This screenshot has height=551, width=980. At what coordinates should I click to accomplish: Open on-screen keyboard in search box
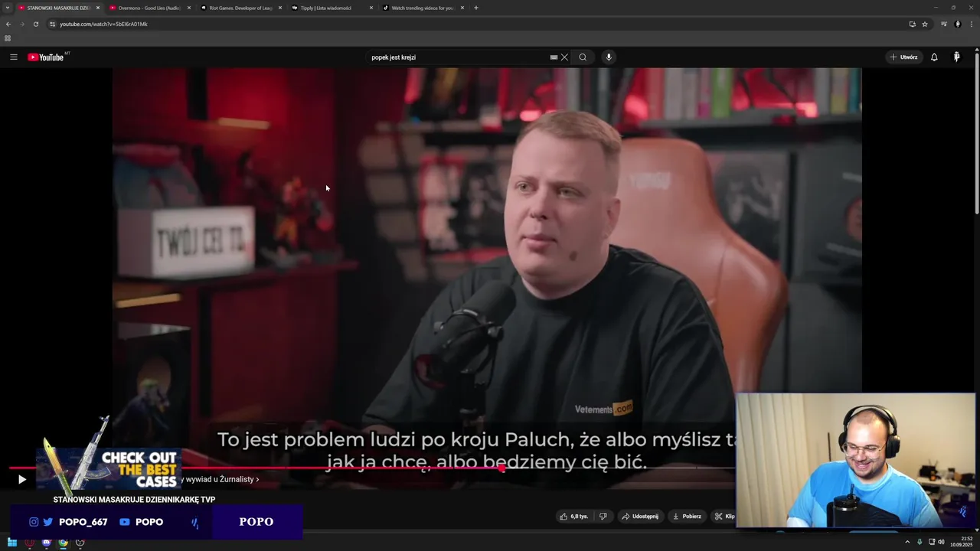coord(554,57)
